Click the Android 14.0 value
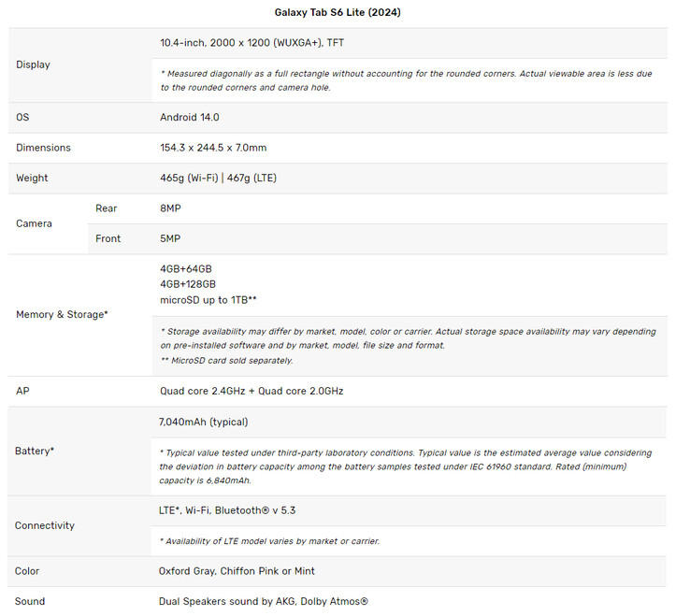690x616 pixels. pos(190,117)
